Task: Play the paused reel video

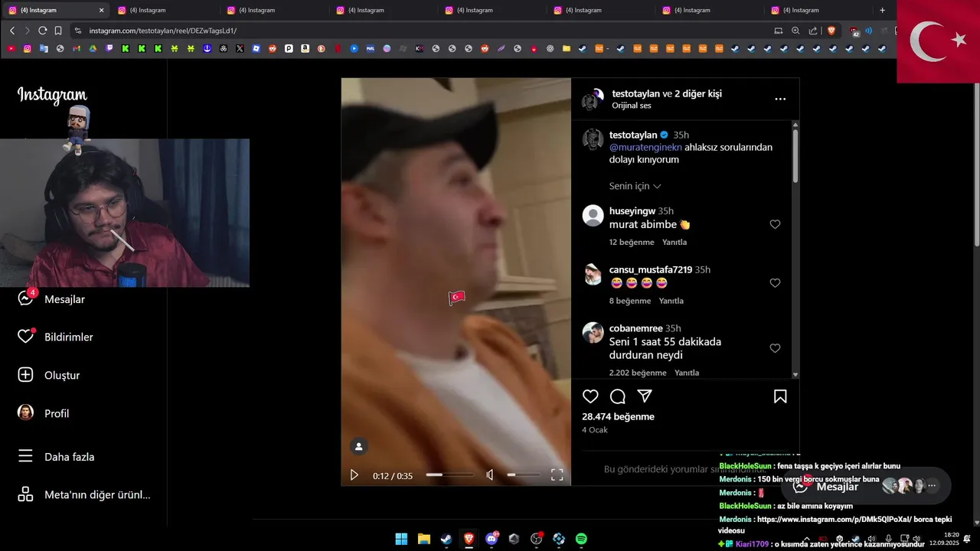Action: tap(354, 475)
